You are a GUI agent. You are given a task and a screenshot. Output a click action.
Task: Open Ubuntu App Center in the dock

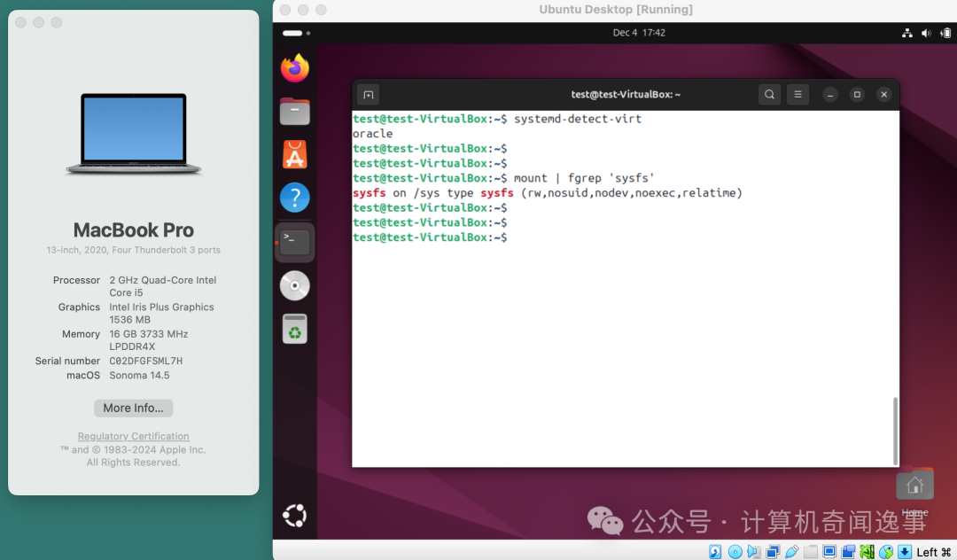(294, 154)
